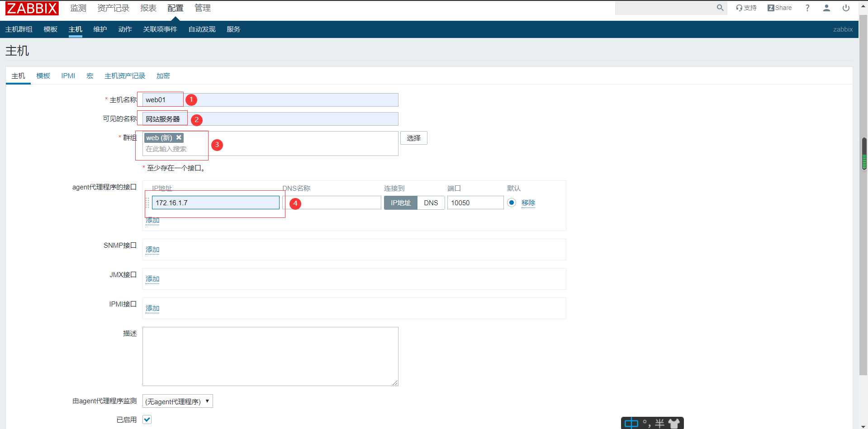868x429 pixels.
Task: Switch to the 加密 tab
Action: tap(163, 76)
